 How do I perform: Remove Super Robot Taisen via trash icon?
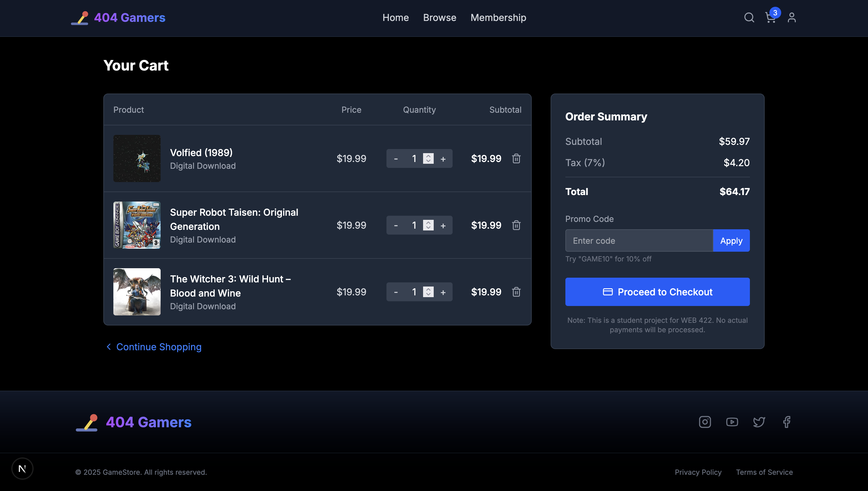(516, 225)
